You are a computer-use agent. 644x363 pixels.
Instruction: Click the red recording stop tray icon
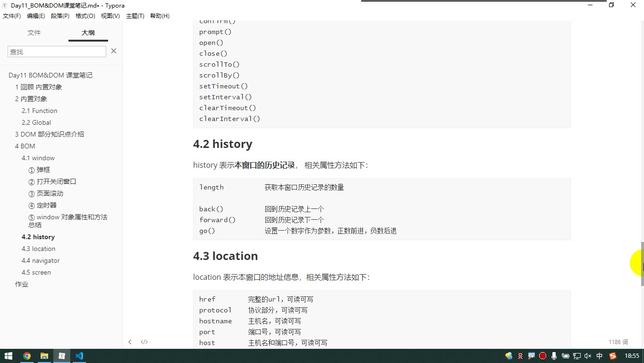(543, 356)
